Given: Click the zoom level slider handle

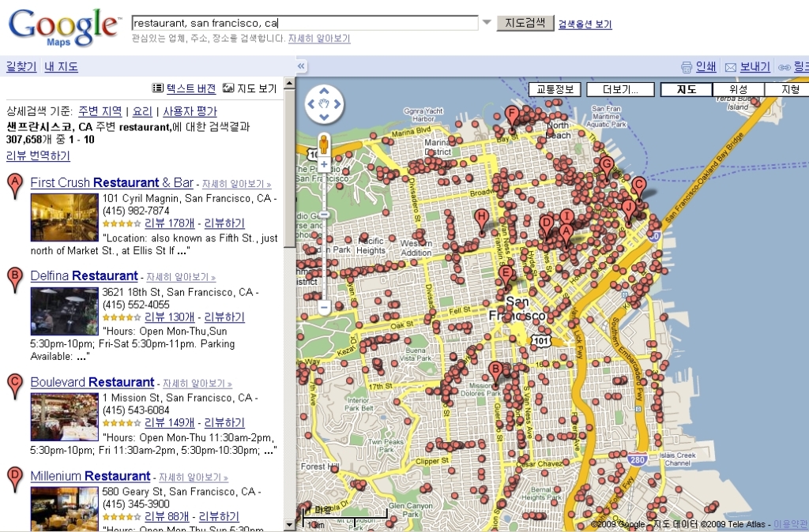Looking at the screenshot, I should (x=324, y=215).
